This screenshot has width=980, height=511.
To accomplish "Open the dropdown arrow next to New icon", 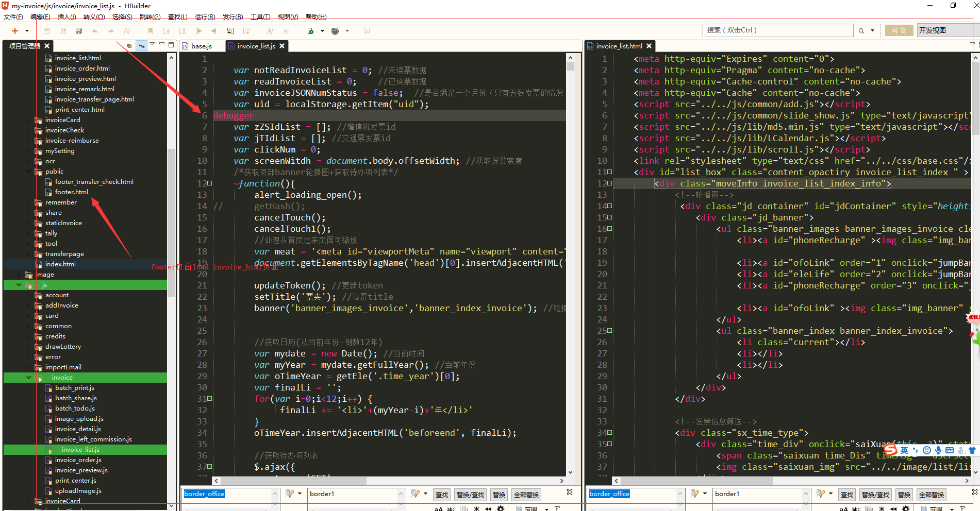I will [x=27, y=31].
